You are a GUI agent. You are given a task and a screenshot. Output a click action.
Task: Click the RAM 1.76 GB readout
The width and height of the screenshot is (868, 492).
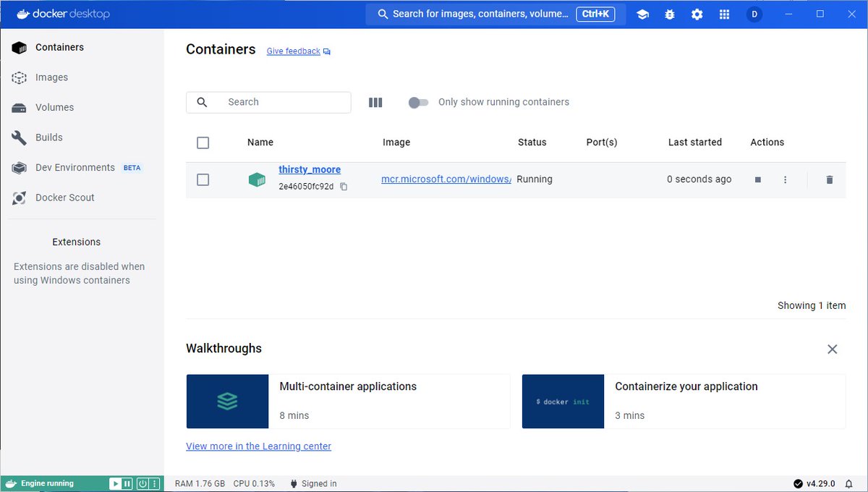click(200, 483)
